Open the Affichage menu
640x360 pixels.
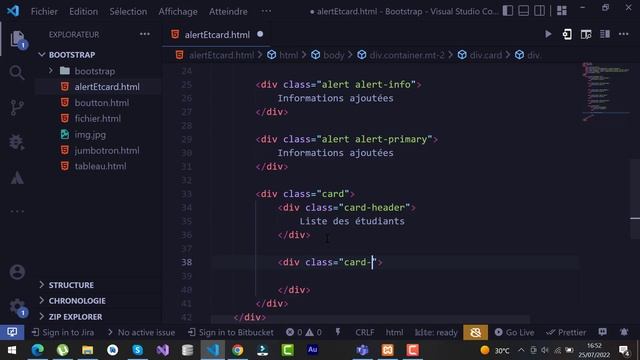click(x=178, y=11)
